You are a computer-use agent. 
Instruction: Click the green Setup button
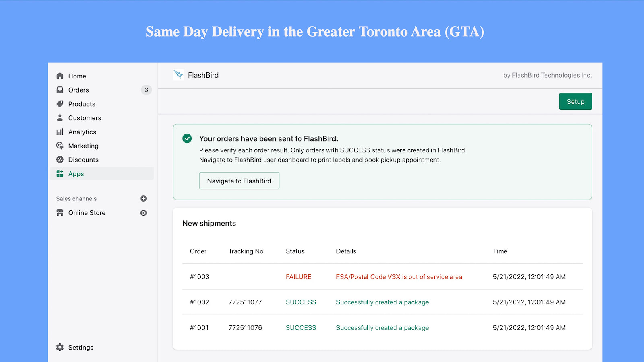tap(576, 101)
